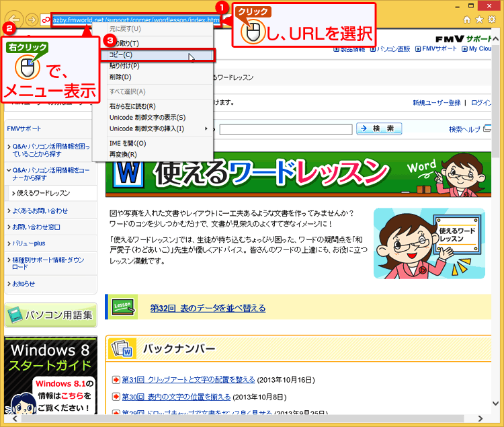Click the Favorites star icon
The image size is (504, 427).
[x=479, y=20]
